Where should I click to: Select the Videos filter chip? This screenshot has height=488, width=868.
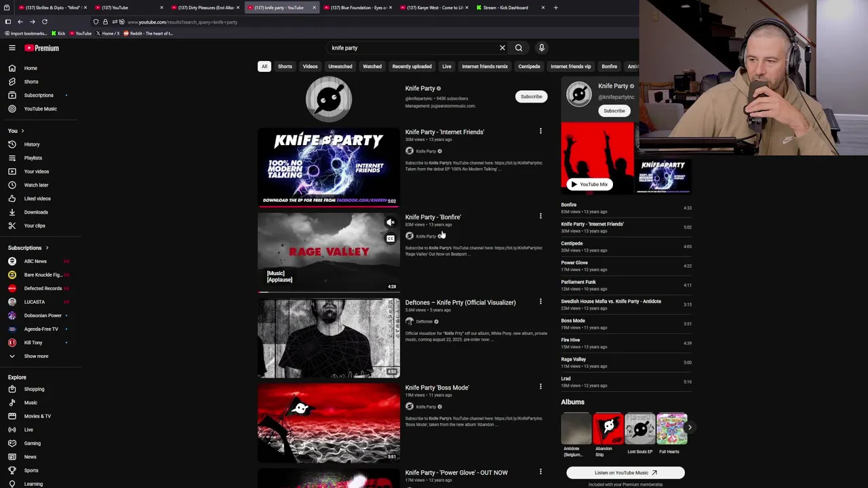click(310, 66)
